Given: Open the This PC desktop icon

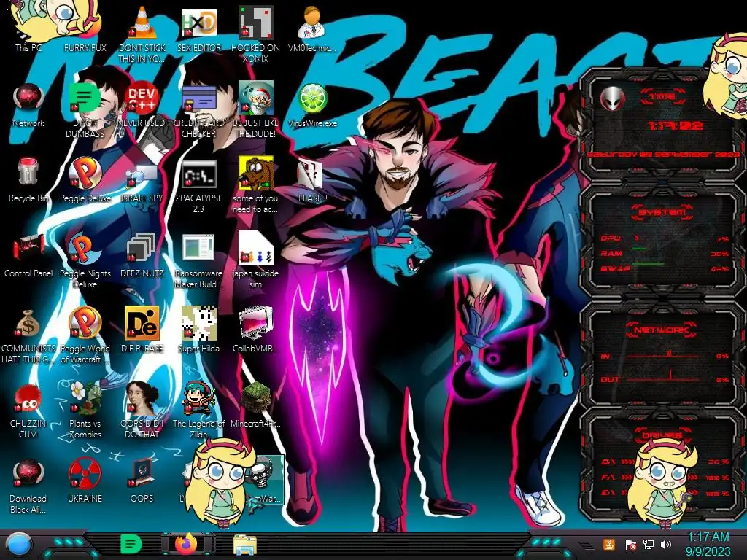Looking at the screenshot, I should point(28,28).
